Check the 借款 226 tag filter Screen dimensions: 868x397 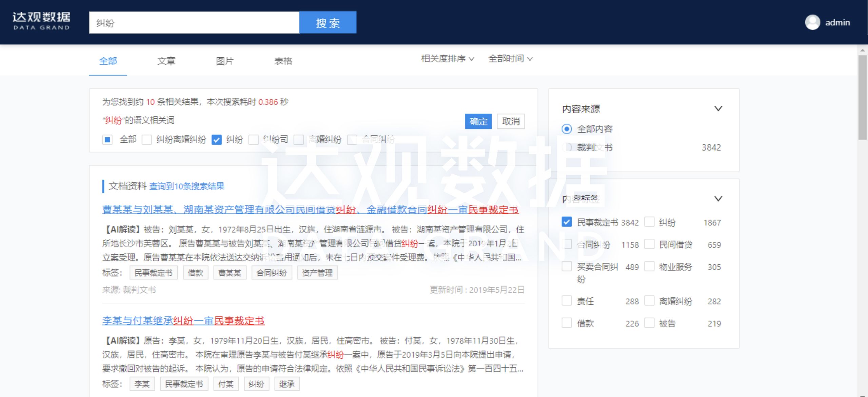567,323
